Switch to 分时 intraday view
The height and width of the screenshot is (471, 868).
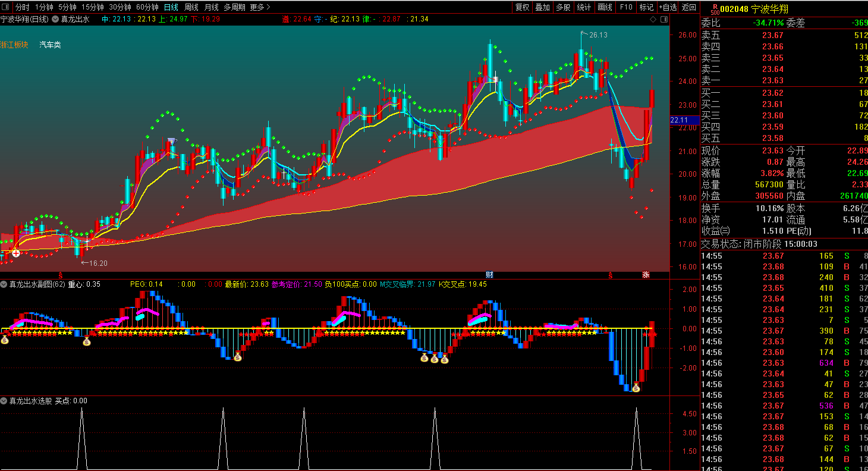pos(22,7)
